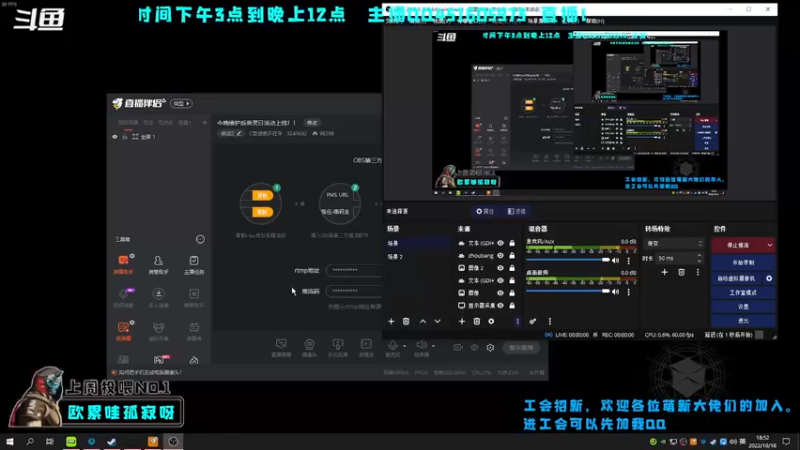Click the 启动虚拟摄像机 button
Screen dimensions: 800x450
pos(736,279)
